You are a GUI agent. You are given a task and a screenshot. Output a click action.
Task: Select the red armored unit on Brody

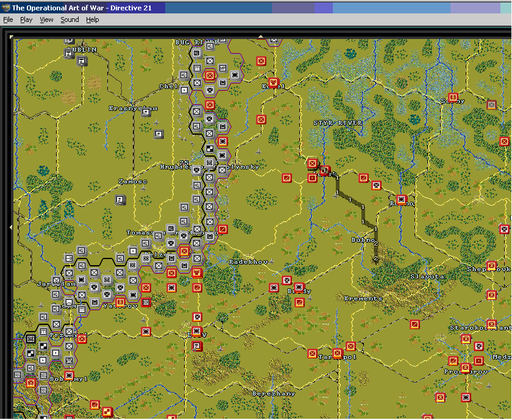pos(299,287)
